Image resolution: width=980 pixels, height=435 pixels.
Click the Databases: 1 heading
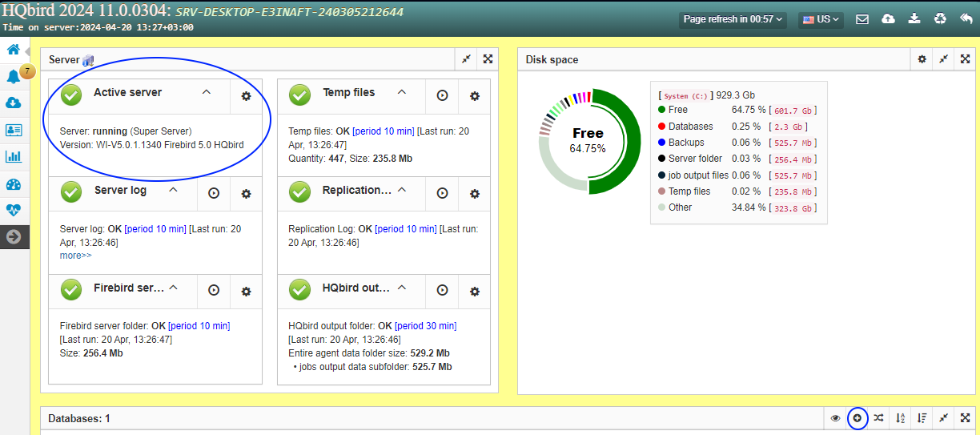pos(79,418)
